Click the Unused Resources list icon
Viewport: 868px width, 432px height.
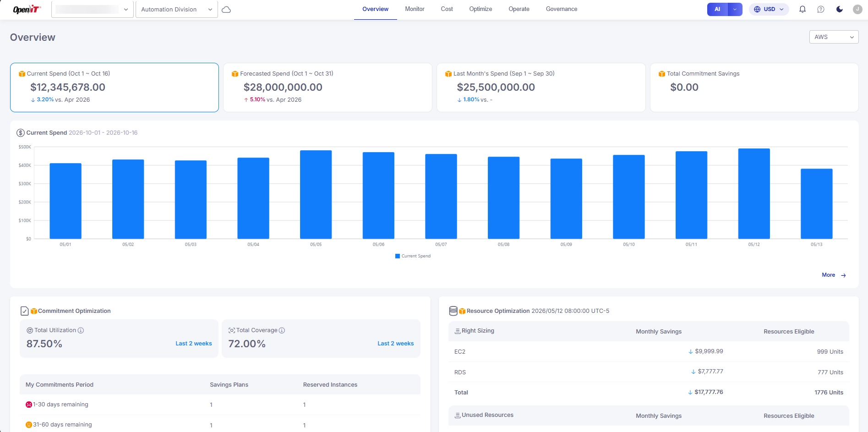(x=457, y=415)
